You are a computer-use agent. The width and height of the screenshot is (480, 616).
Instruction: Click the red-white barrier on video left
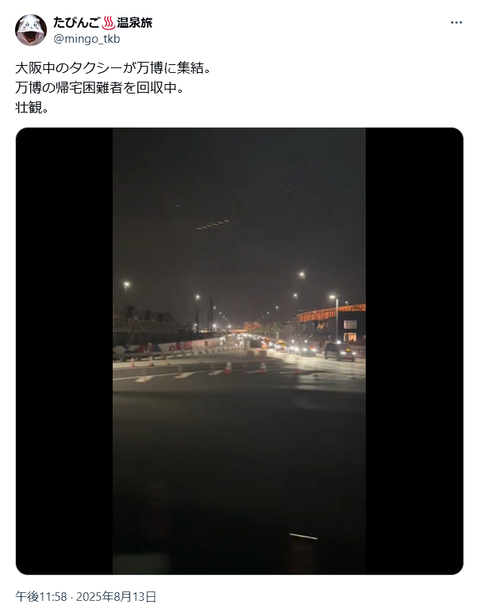[169, 348]
